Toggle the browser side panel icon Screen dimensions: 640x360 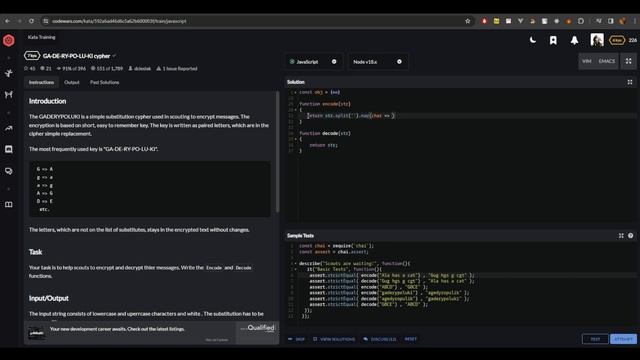(x=611, y=21)
